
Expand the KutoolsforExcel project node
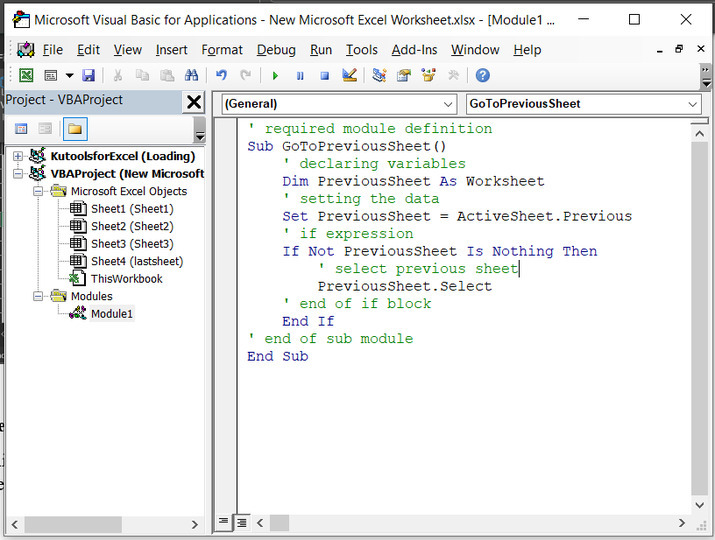[x=17, y=156]
